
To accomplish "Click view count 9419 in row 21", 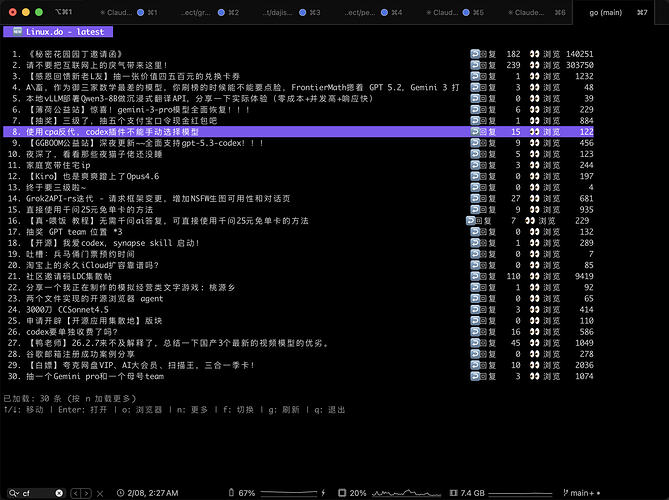I will [x=584, y=276].
